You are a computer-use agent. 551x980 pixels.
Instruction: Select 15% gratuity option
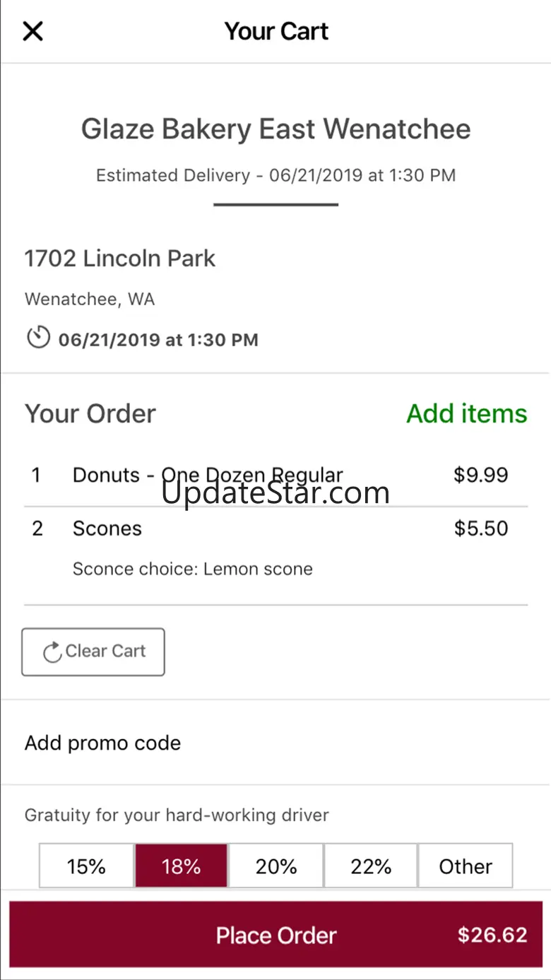[x=86, y=866]
